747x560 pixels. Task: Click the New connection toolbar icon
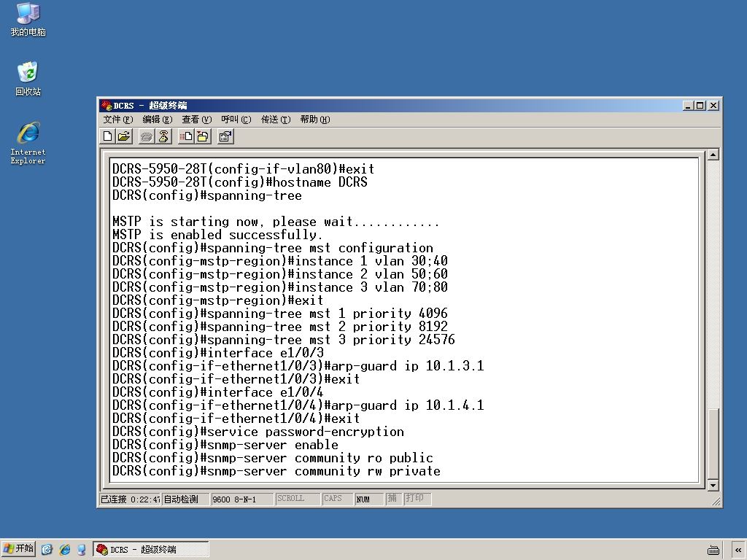[108, 136]
